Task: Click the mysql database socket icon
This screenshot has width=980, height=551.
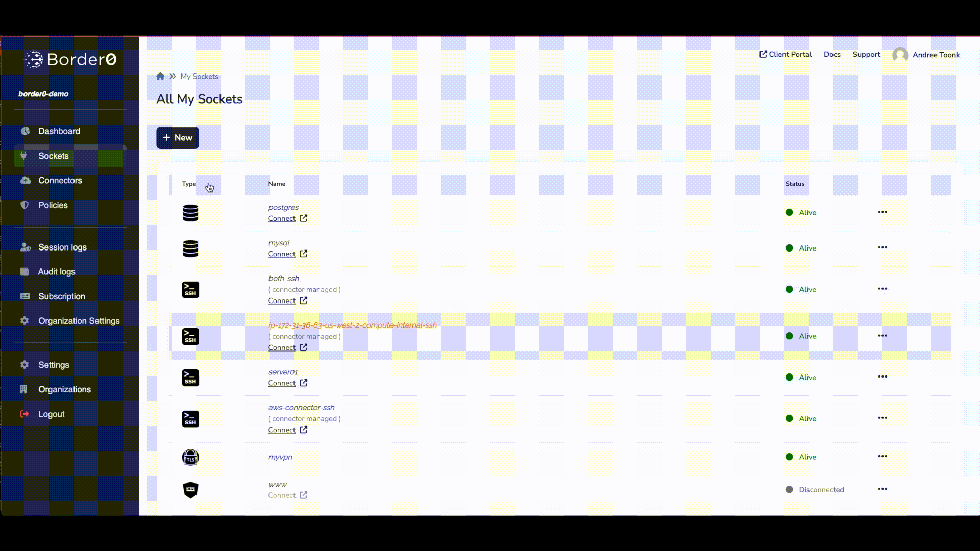Action: point(190,247)
